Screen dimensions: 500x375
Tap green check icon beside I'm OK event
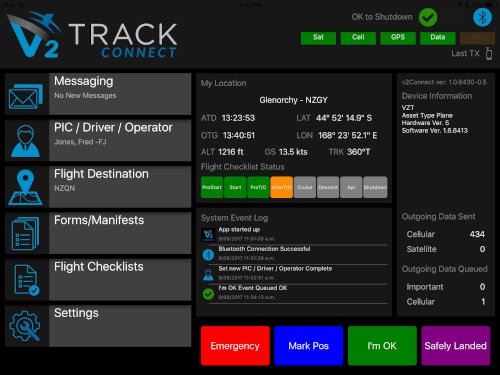208,294
